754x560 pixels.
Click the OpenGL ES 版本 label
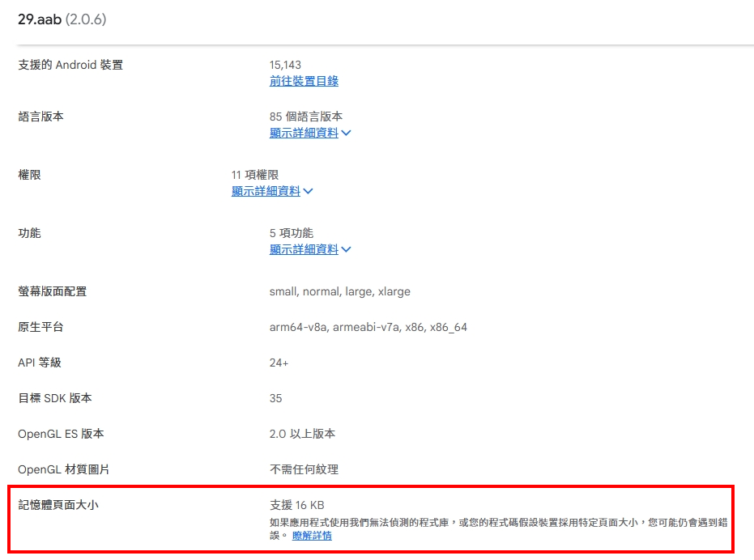(x=61, y=434)
